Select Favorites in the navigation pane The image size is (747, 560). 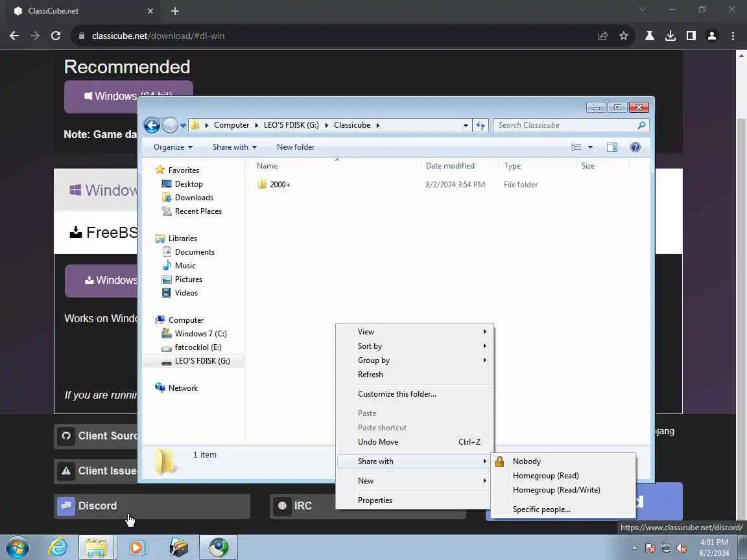184,170
